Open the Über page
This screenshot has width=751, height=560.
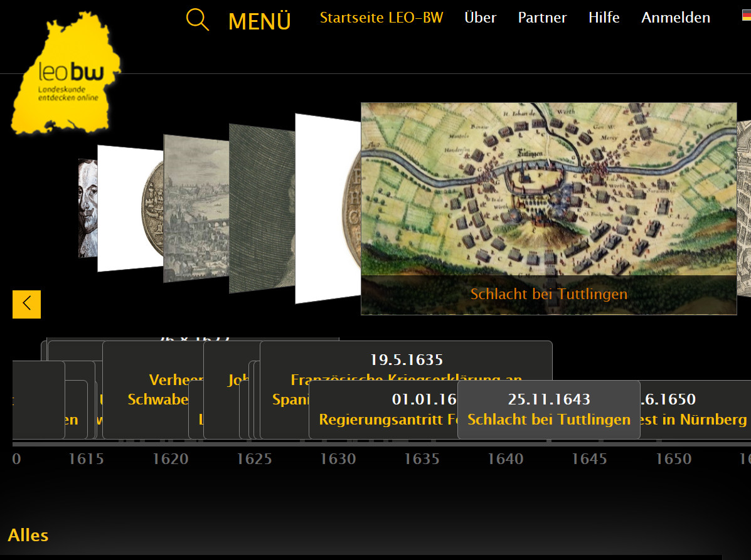(x=481, y=18)
